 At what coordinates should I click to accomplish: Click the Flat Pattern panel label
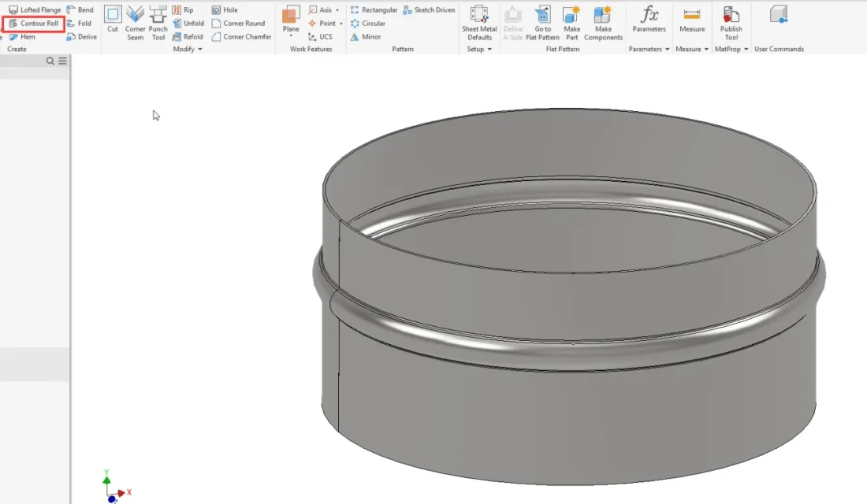pyautogui.click(x=562, y=49)
